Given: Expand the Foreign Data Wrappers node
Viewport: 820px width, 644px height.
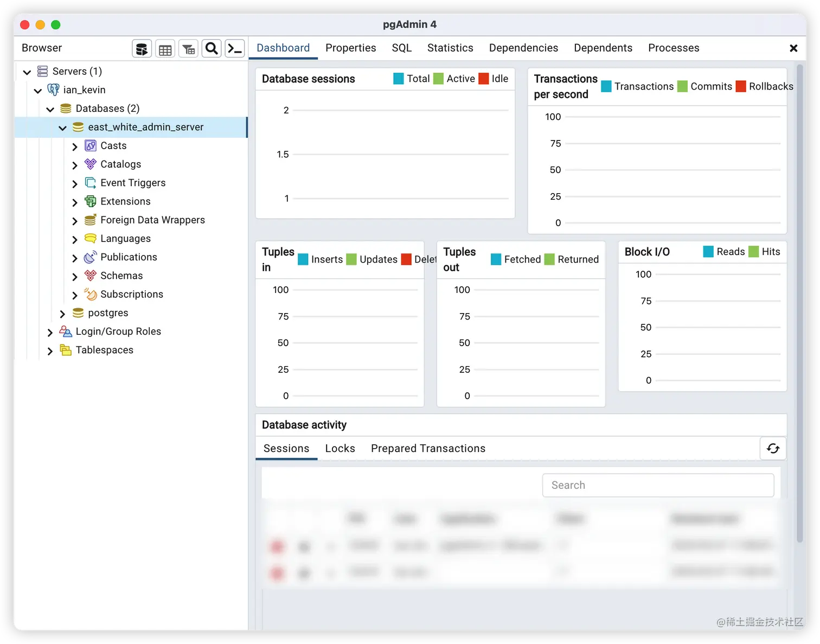Looking at the screenshot, I should pos(75,220).
